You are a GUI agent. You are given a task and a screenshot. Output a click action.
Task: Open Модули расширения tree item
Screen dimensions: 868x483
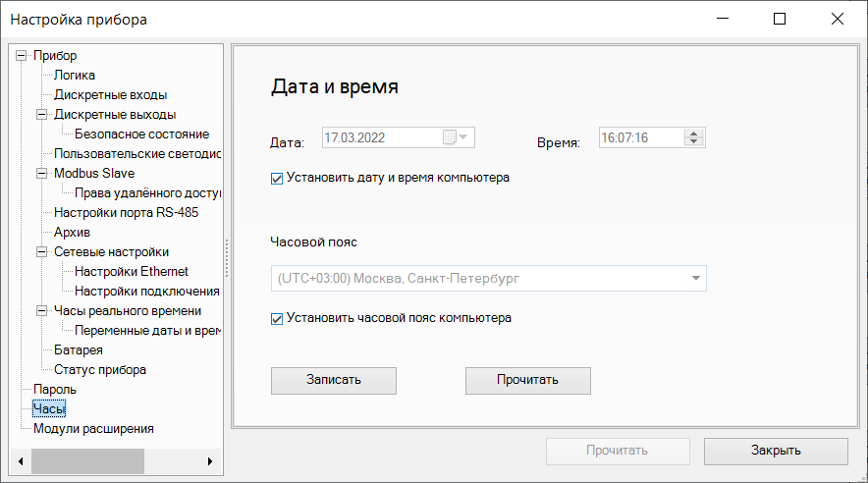[x=93, y=429]
